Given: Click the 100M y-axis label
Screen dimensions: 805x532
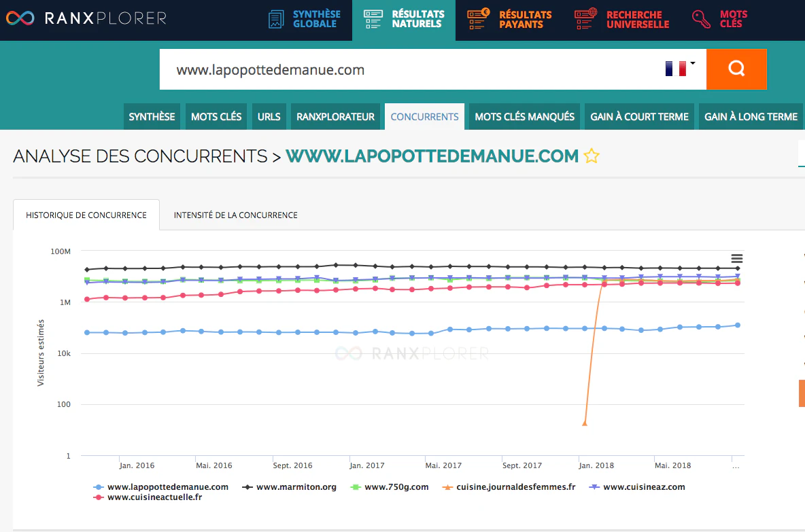Looking at the screenshot, I should point(61,251).
